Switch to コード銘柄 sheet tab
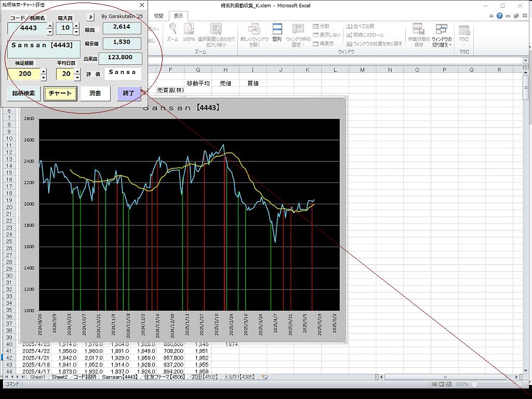Image resolution: width=532 pixels, height=399 pixels. pyautogui.click(x=85, y=377)
